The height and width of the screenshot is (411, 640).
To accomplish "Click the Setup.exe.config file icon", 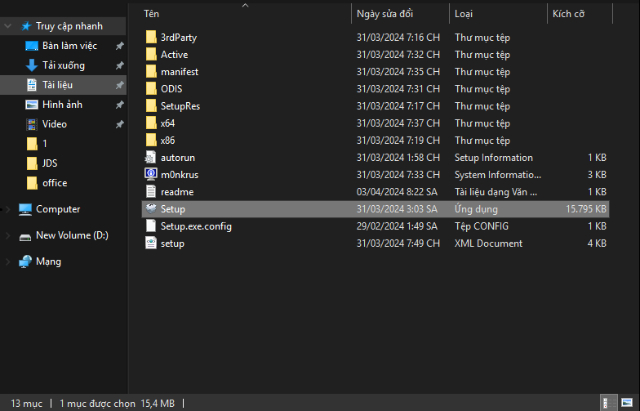I will coord(151,227).
